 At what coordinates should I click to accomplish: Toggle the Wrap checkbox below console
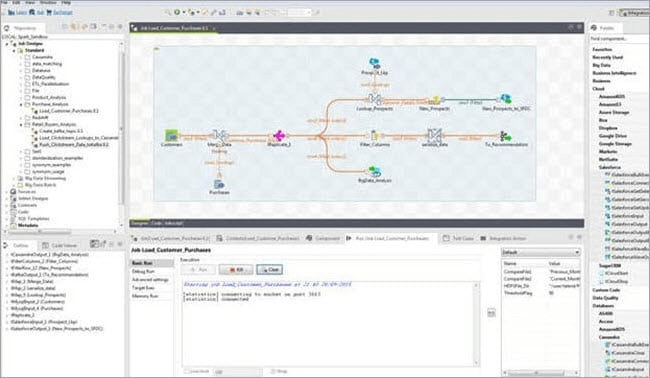tap(273, 371)
